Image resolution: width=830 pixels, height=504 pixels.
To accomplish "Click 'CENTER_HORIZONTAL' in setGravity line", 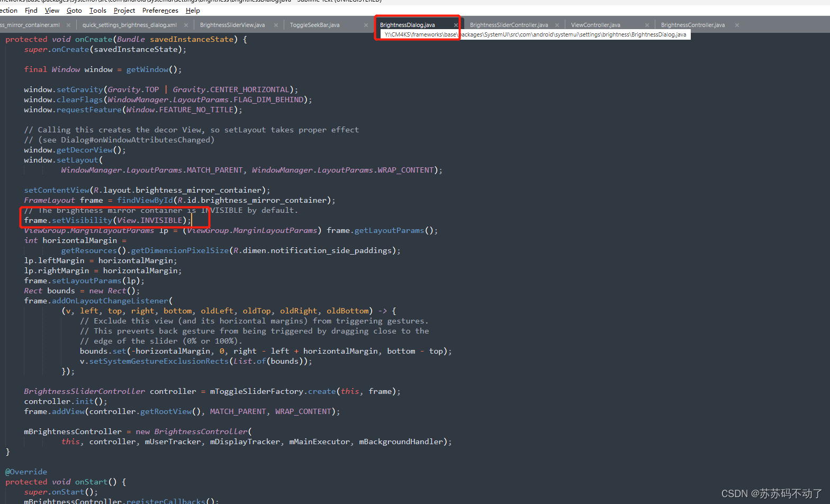I will pyautogui.click(x=250, y=89).
